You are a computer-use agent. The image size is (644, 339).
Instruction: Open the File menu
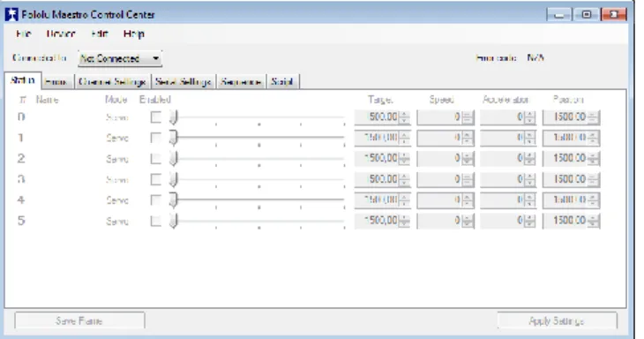[x=24, y=34]
